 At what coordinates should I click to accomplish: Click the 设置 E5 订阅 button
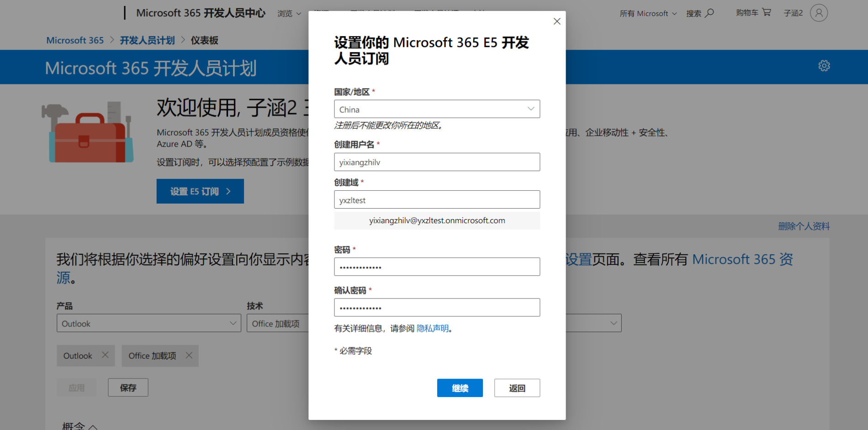(200, 191)
